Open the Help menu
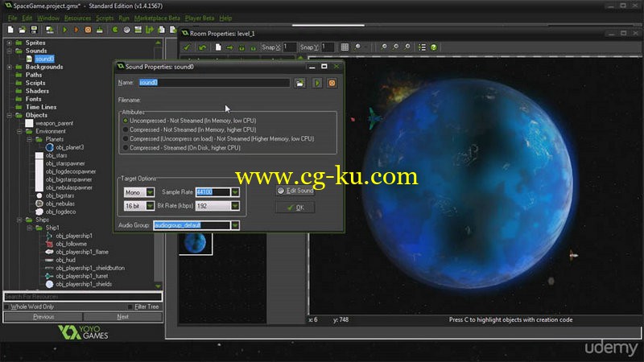 (225, 18)
